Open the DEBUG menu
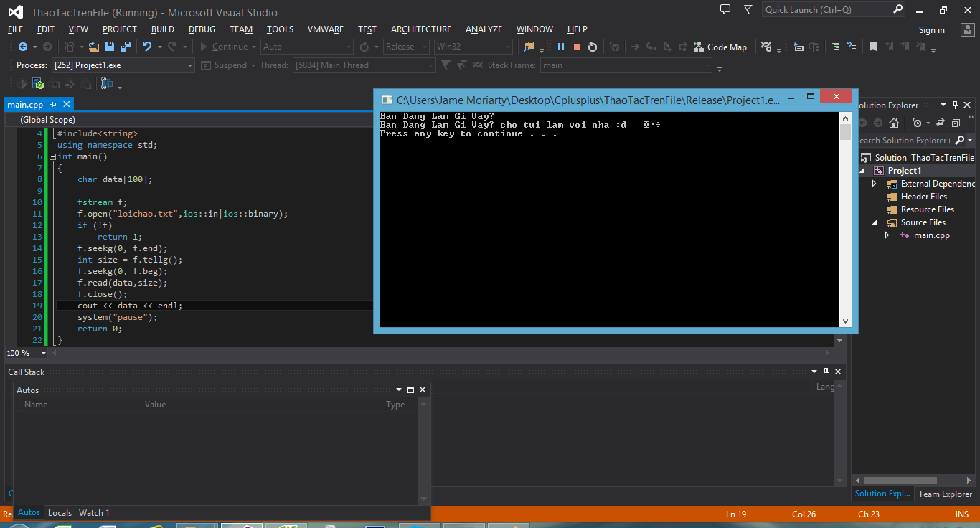980x528 pixels. [202, 29]
